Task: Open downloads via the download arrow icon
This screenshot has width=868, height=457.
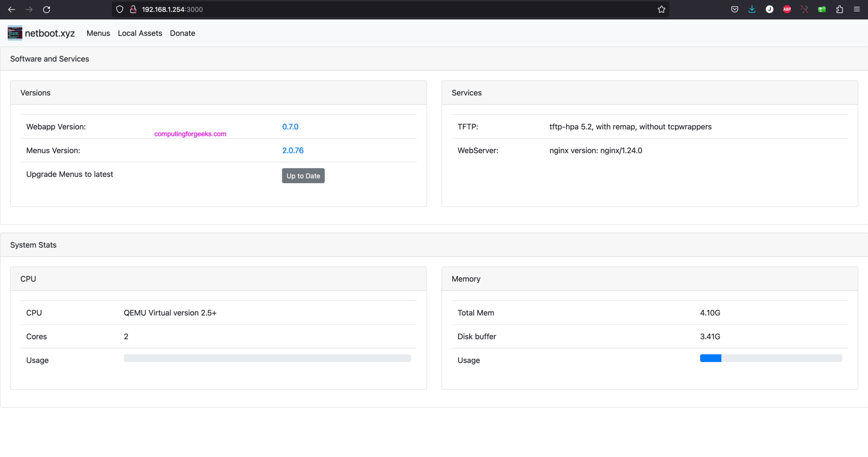Action: 752,9
